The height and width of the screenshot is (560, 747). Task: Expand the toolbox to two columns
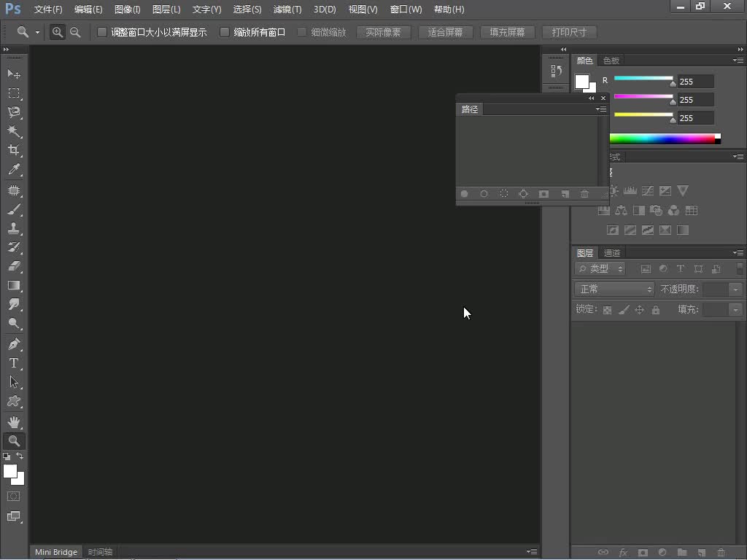pos(6,49)
